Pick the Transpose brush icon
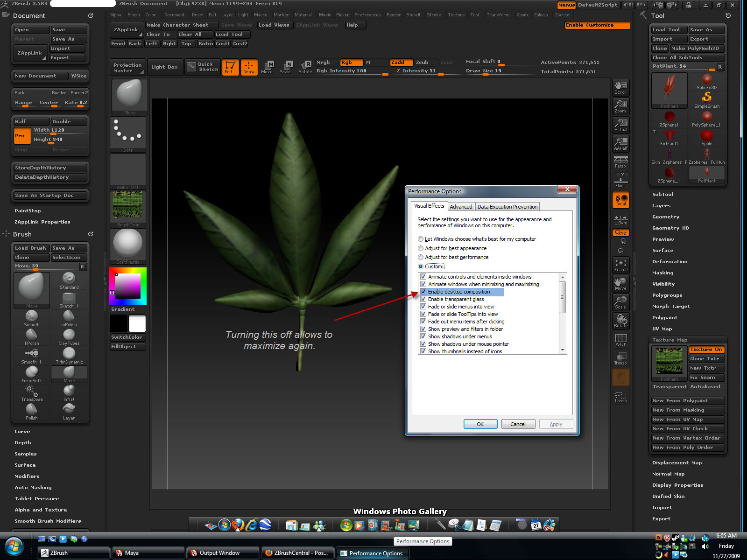 point(32,393)
